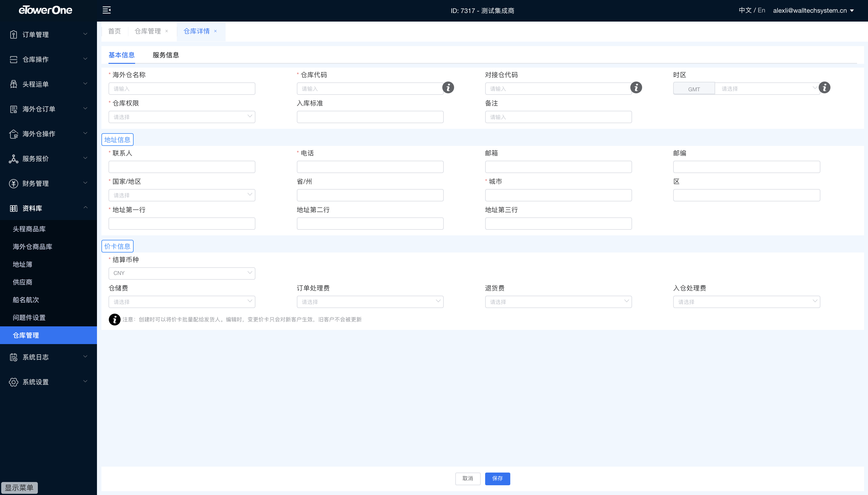Click the 取消 button
868x495 pixels.
click(x=468, y=479)
